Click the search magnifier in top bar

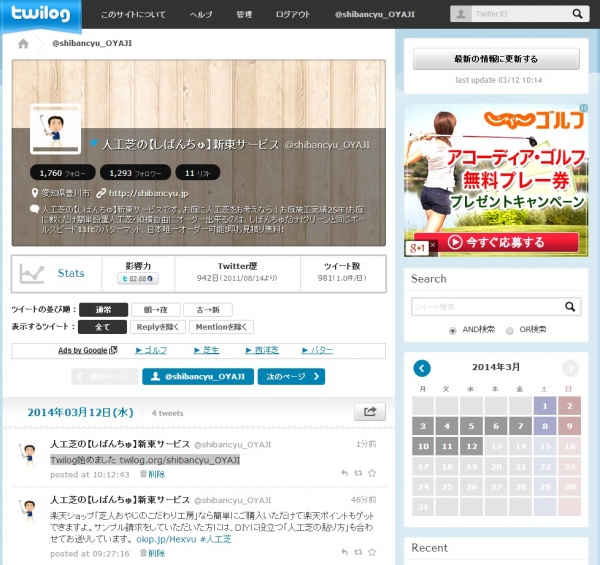577,14
